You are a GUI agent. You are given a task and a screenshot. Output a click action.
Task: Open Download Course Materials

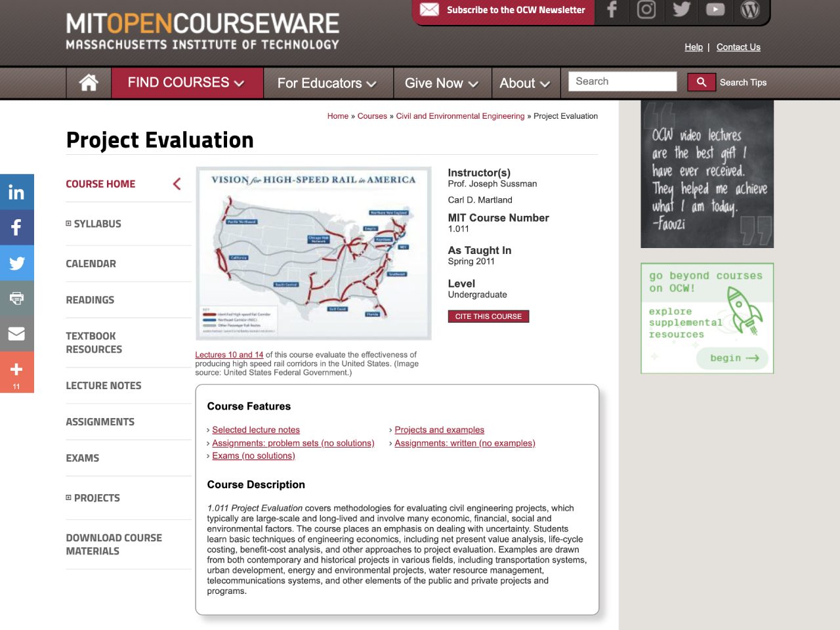[114, 545]
